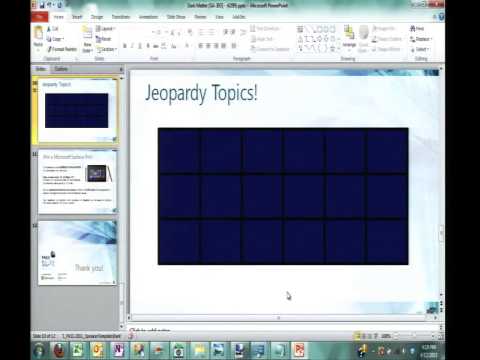Image resolution: width=480 pixels, height=360 pixels.
Task: Open the red File tab
Action: [40, 17]
